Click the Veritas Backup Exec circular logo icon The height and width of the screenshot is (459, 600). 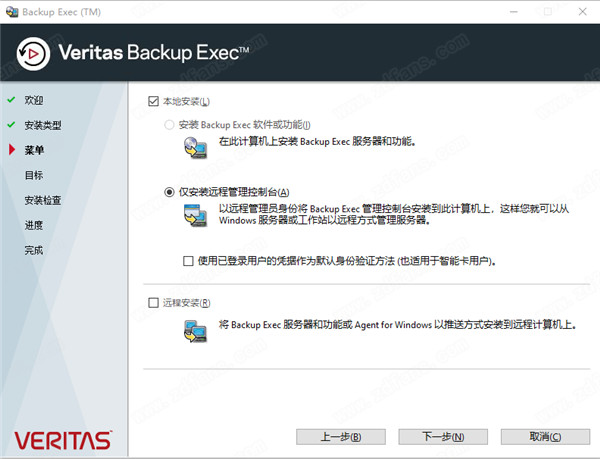(33, 54)
